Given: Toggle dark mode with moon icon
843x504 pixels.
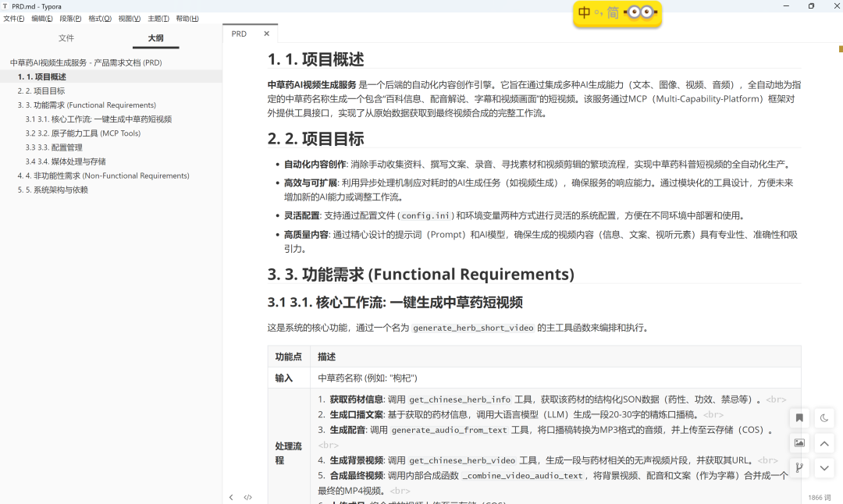Looking at the screenshot, I should click(824, 418).
